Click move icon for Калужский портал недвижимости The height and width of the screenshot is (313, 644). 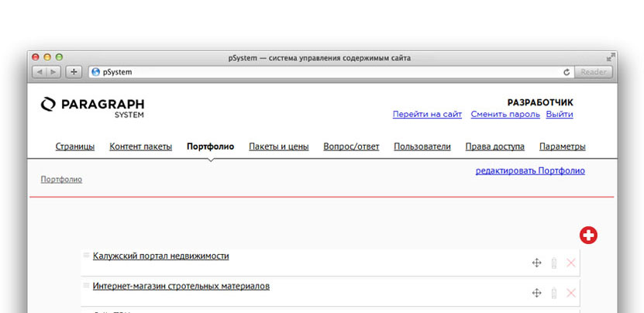pos(536,263)
